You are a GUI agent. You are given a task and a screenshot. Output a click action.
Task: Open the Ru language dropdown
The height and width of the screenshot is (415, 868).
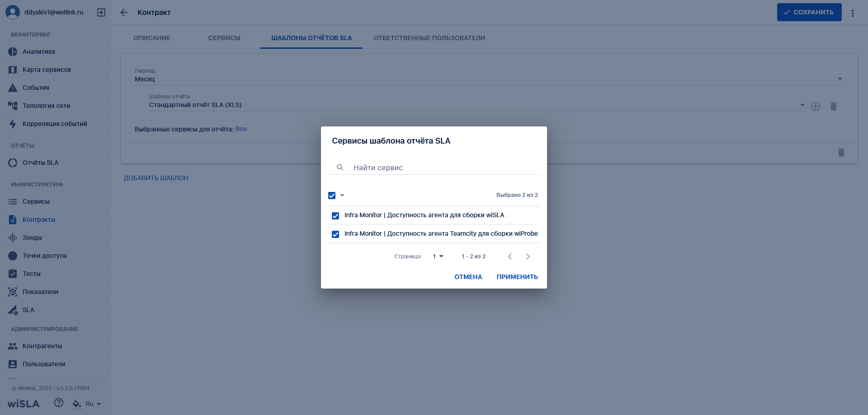(x=93, y=404)
